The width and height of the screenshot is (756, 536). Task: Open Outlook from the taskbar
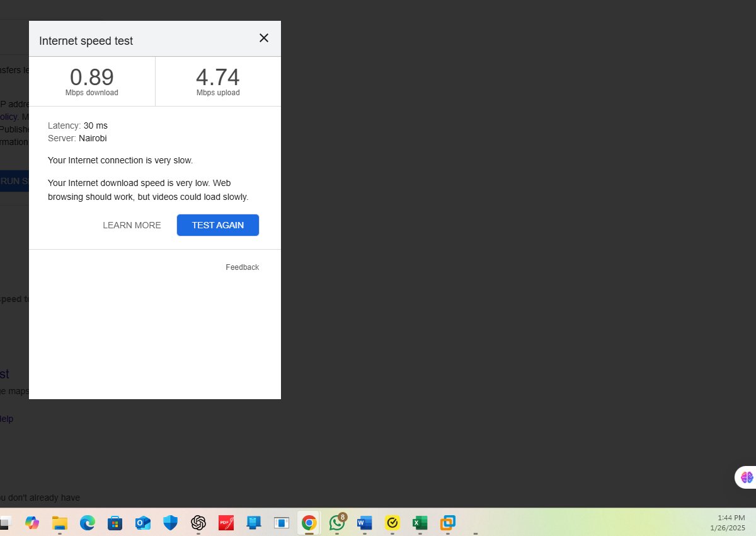142,523
